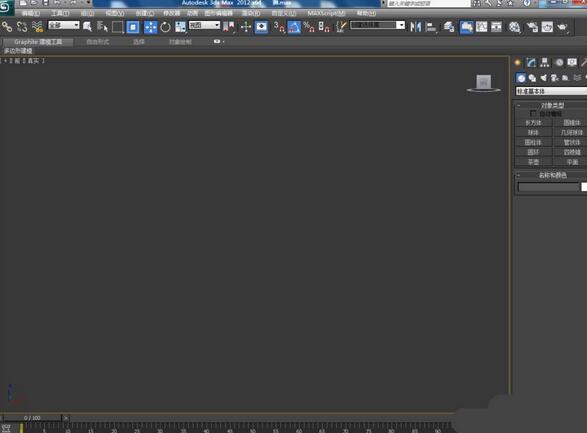The height and width of the screenshot is (433, 587).
Task: Open the Create command panel tab
Action: tap(518, 63)
